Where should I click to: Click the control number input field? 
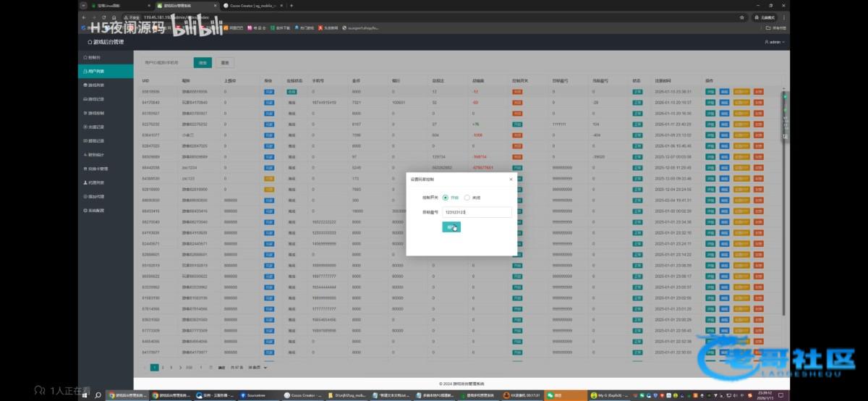coord(477,212)
